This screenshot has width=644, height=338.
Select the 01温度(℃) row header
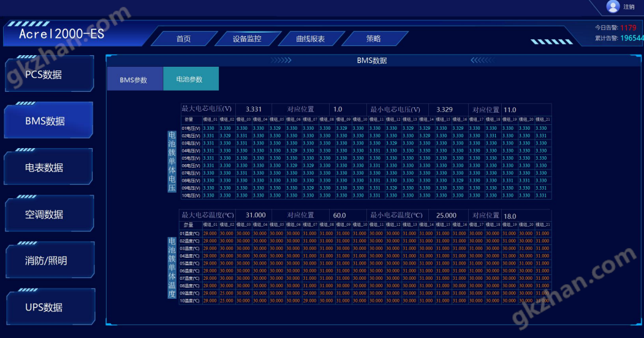[x=190, y=233]
